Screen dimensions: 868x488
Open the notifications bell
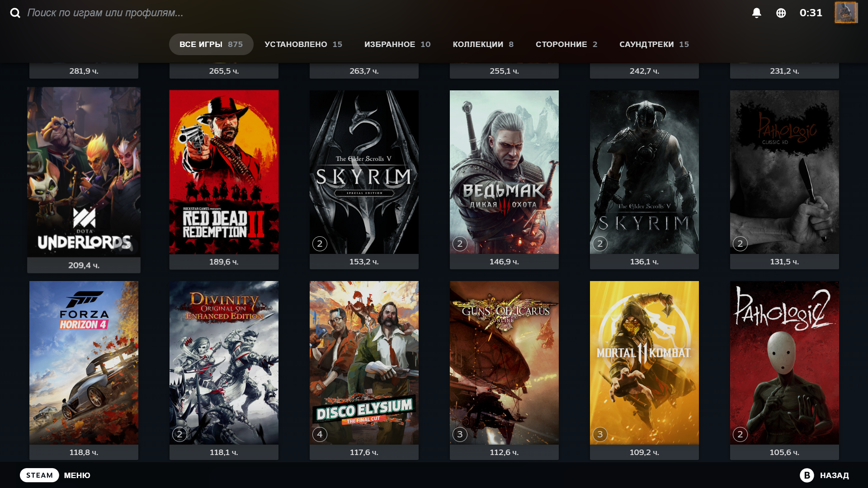[x=756, y=13]
